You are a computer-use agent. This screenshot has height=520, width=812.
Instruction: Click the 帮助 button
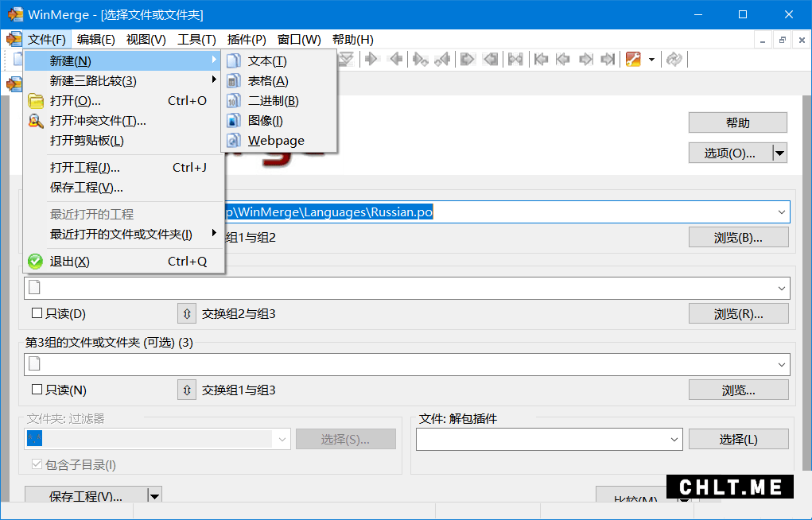click(737, 122)
